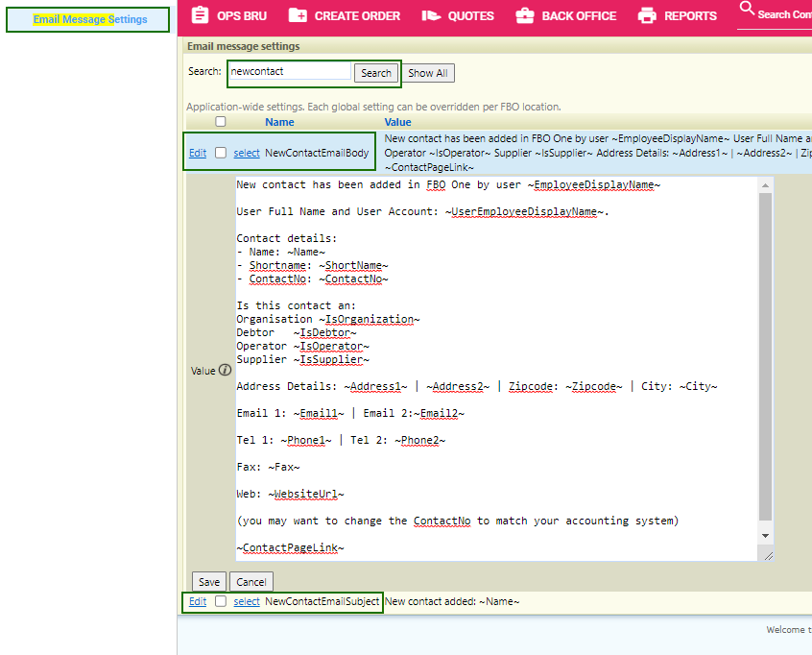Toggle the select-all checkbox in header row
This screenshot has width=812, height=655.
(x=221, y=121)
